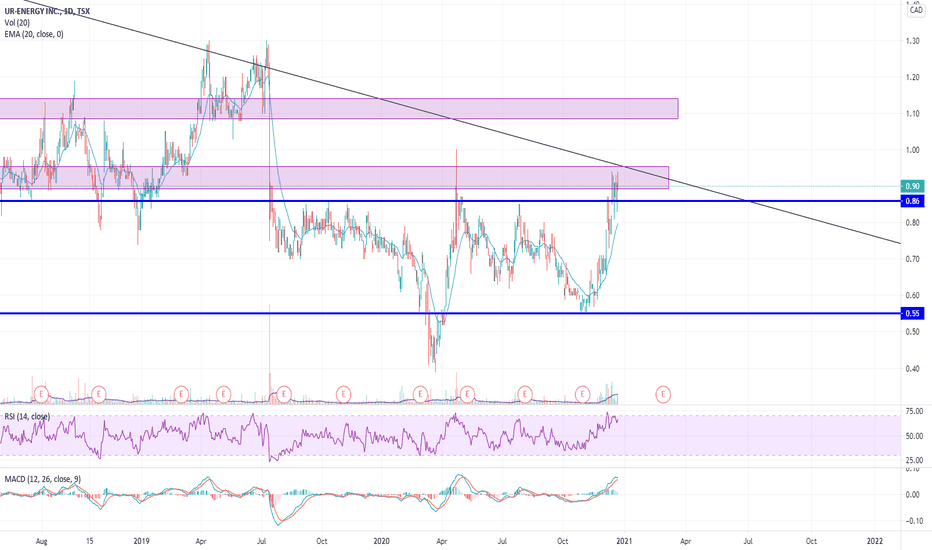
Task: Select the EMA (20, close, 0) legend
Action: click(x=34, y=34)
